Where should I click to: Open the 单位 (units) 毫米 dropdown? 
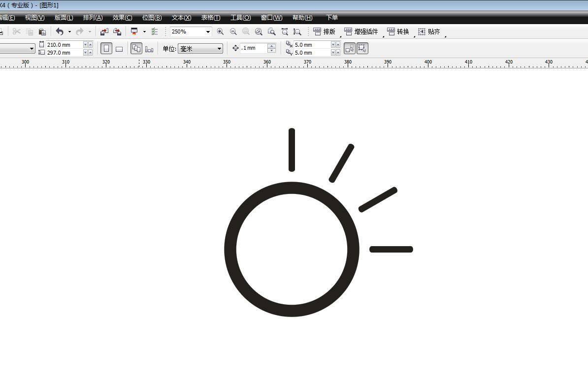[219, 49]
